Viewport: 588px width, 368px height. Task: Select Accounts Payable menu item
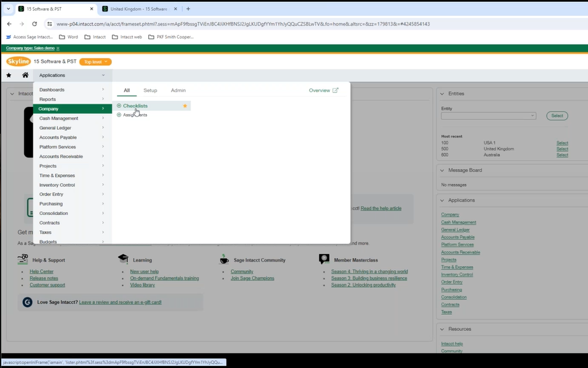click(x=72, y=138)
